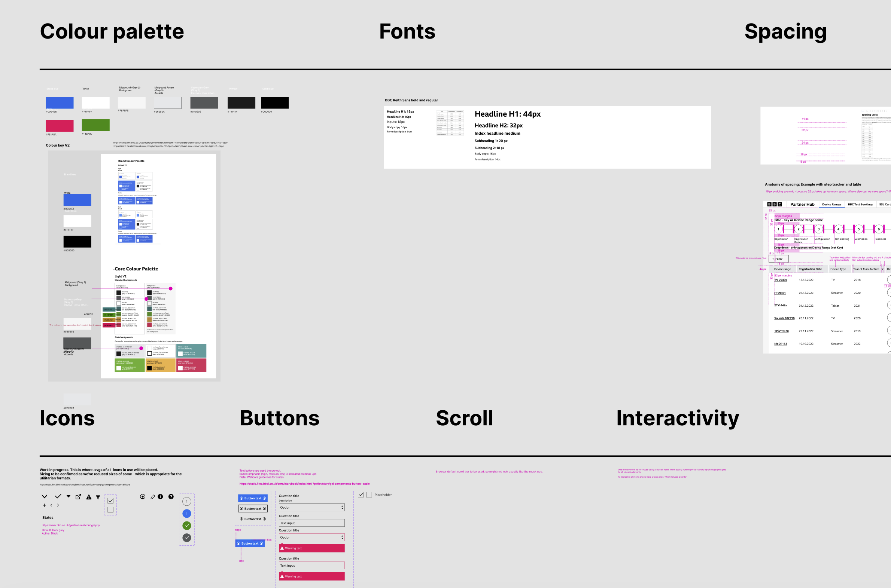891x588 pixels.
Task: Click the pencil edit icon
Action: (x=152, y=497)
